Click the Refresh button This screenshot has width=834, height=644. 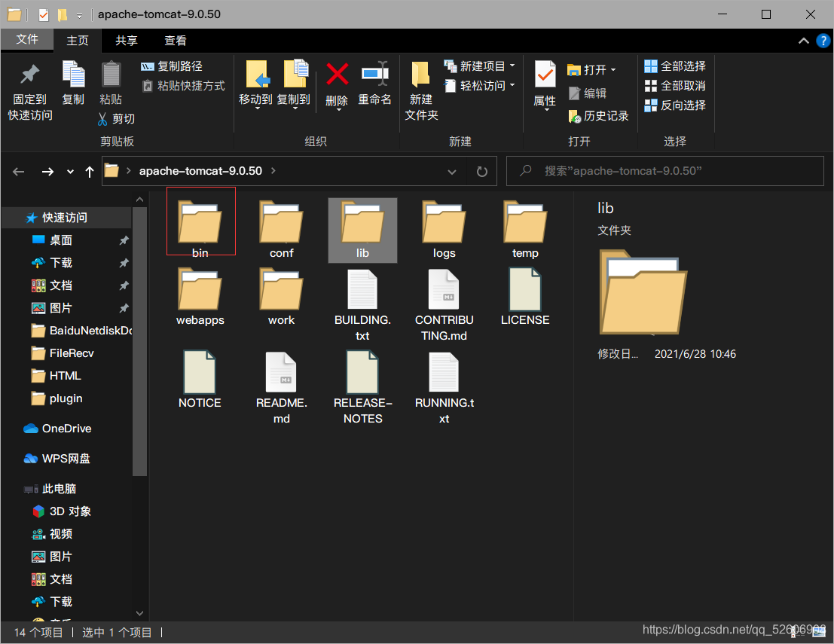[482, 171]
